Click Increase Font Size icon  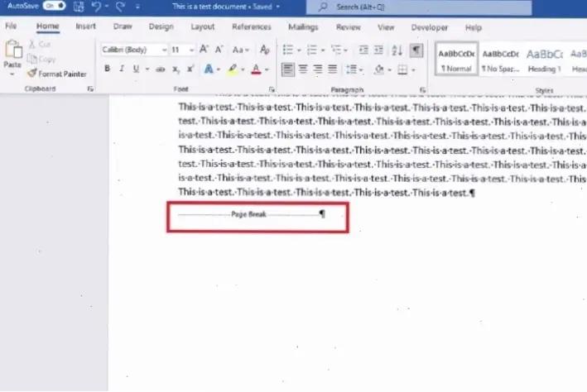coord(204,50)
